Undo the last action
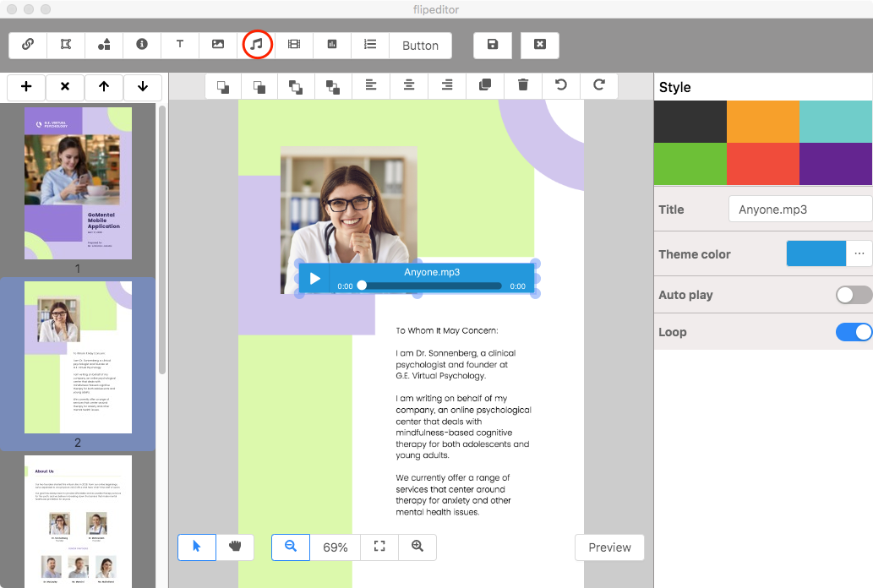This screenshot has width=873, height=588. (x=560, y=85)
